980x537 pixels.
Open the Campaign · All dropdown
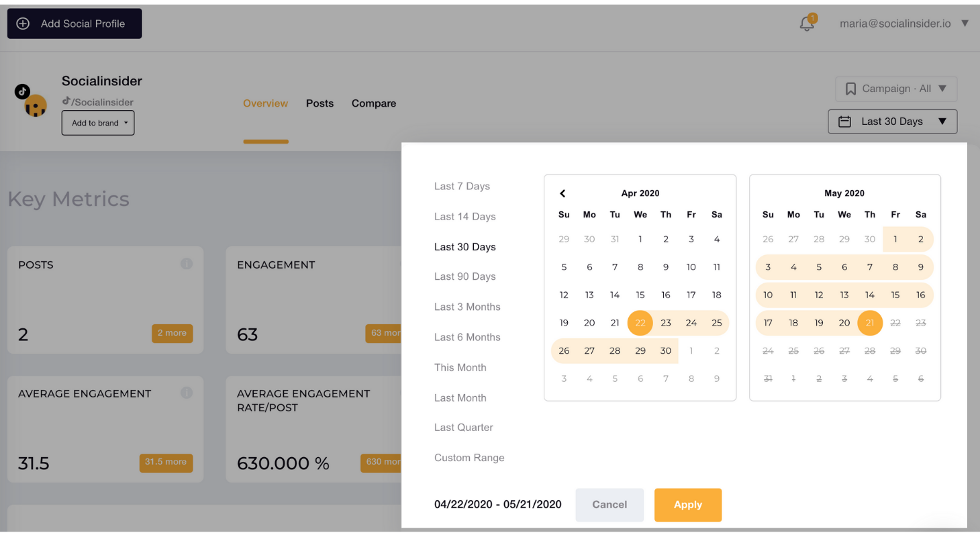896,89
